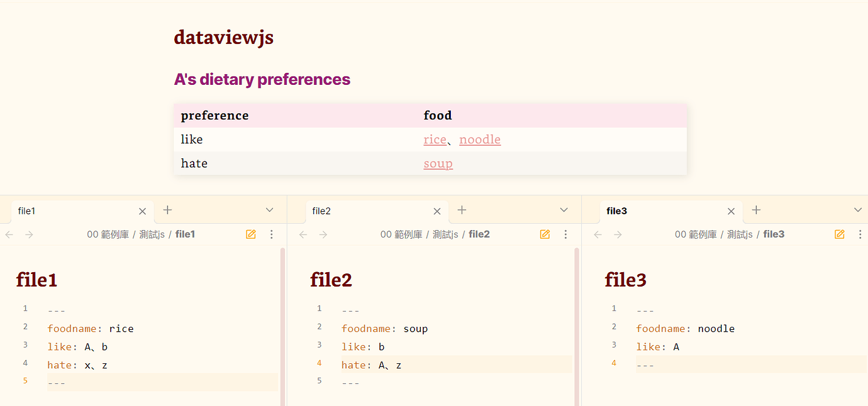Viewport: 868px width, 406px height.
Task: Click the back arrow in the file2 pane
Action: pos(303,234)
